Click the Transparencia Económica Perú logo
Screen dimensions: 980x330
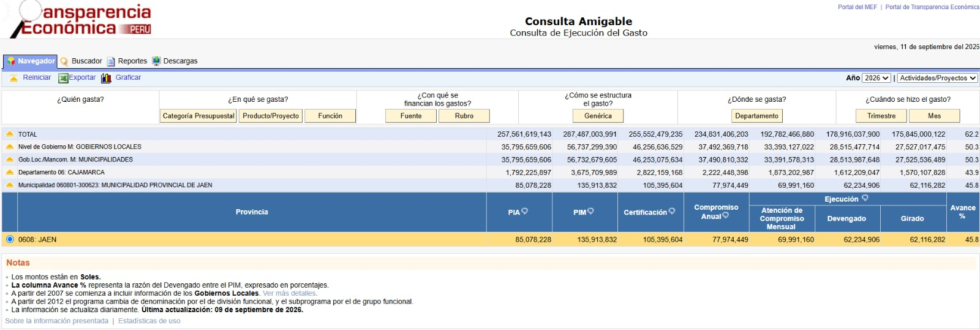click(x=80, y=20)
